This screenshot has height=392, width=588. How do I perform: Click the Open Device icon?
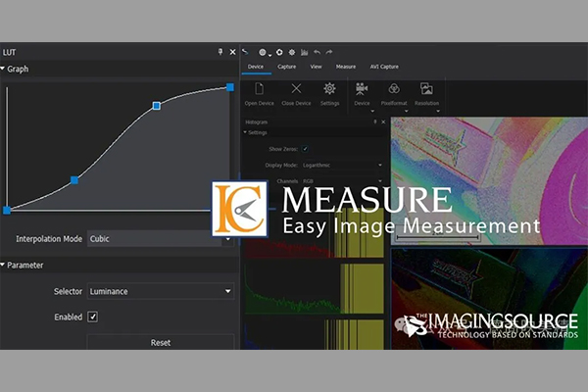(x=259, y=89)
